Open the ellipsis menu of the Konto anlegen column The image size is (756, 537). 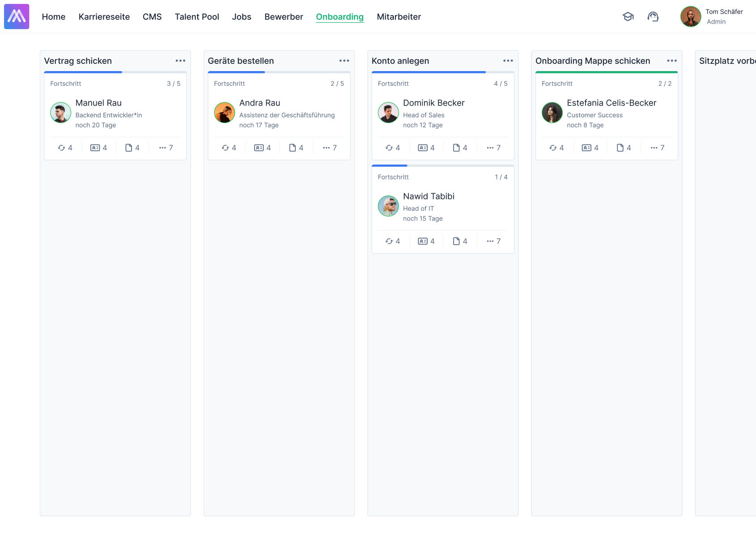click(x=508, y=60)
